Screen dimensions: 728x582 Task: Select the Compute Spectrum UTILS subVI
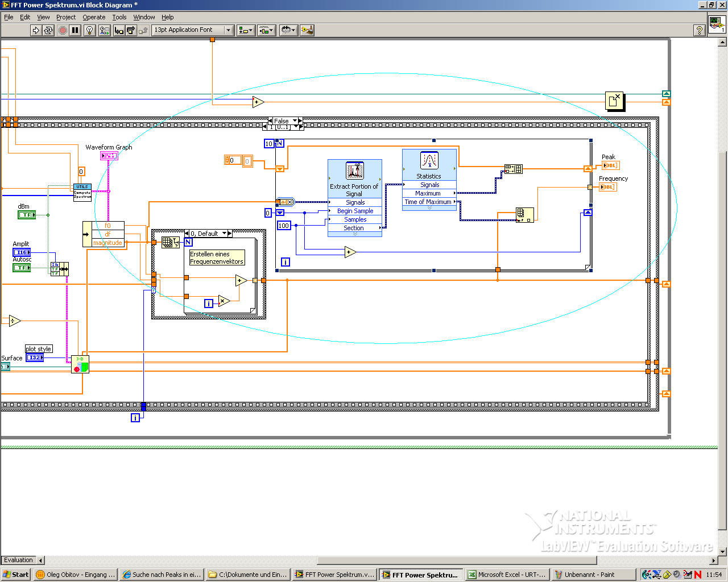pyautogui.click(x=82, y=193)
